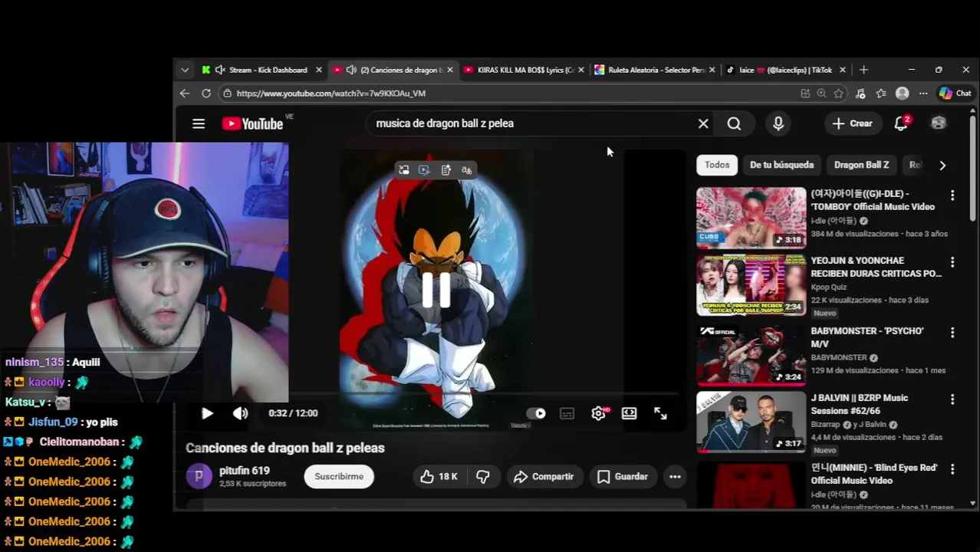This screenshot has height=552, width=980.
Task: Select the De tu búsqueda chip
Action: [781, 165]
